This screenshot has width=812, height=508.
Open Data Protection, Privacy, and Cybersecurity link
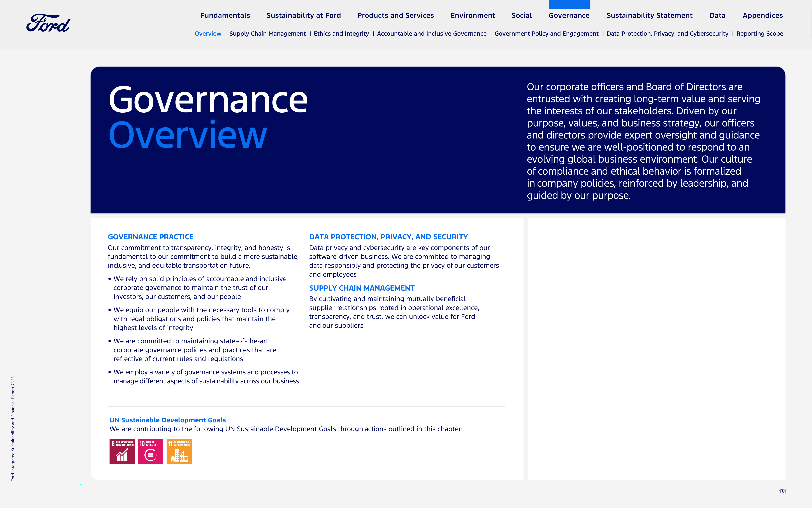coord(667,34)
